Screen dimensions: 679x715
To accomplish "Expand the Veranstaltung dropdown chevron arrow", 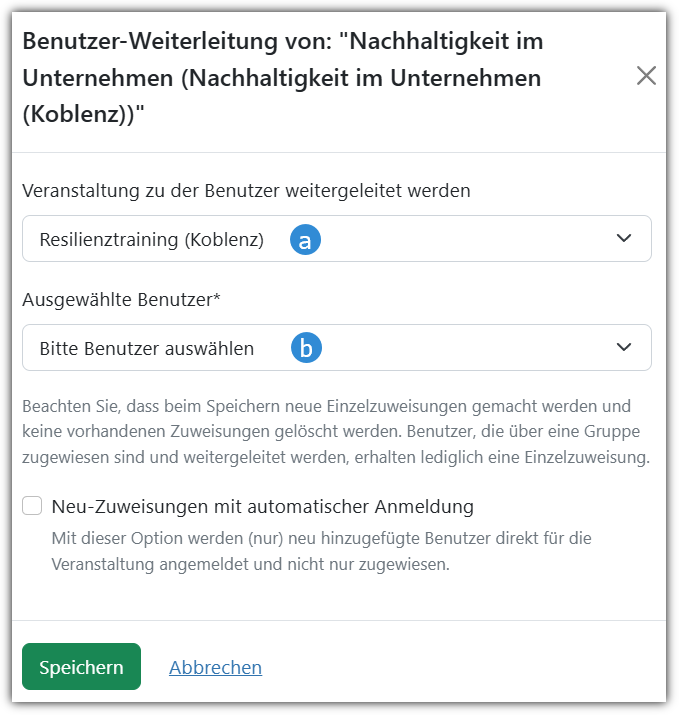I will click(x=624, y=239).
